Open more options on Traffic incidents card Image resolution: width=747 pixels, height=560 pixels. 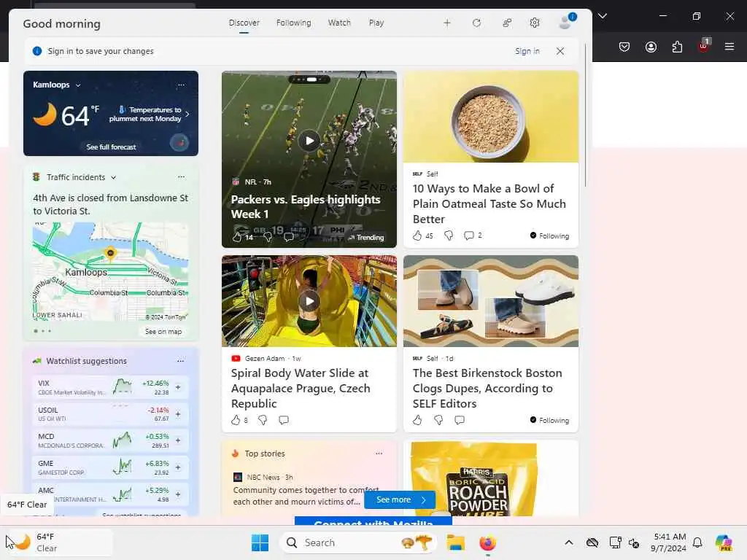181,176
